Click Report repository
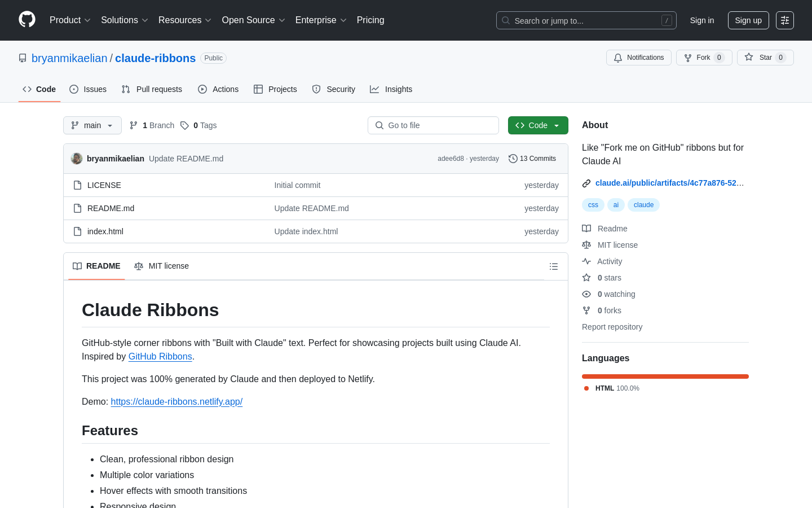812x508 pixels. 612,327
